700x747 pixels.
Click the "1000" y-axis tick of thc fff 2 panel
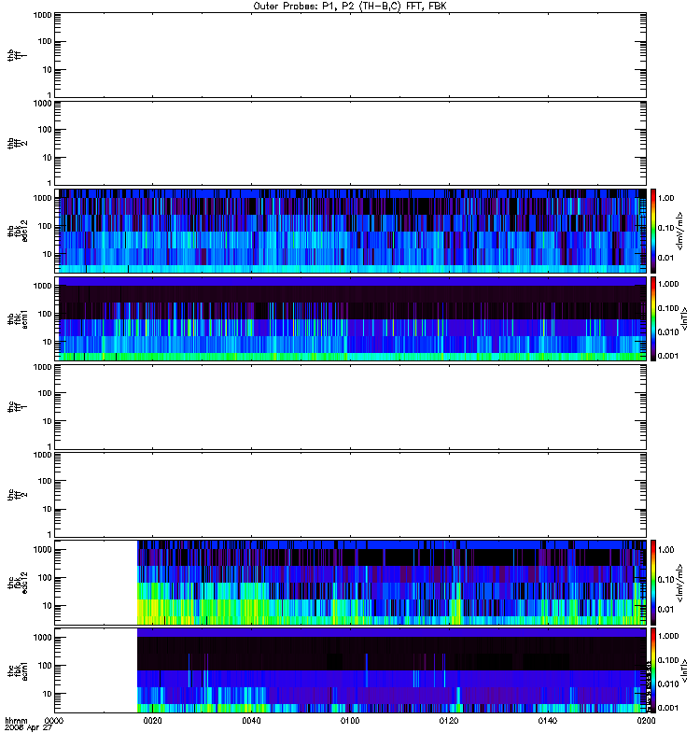(42, 455)
